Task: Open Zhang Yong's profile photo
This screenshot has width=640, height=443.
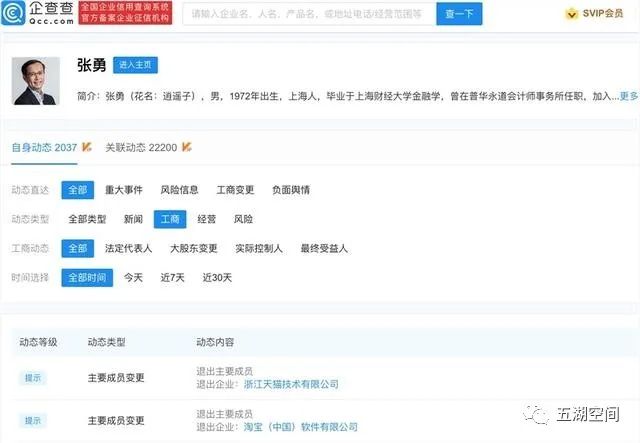Action: [x=36, y=81]
